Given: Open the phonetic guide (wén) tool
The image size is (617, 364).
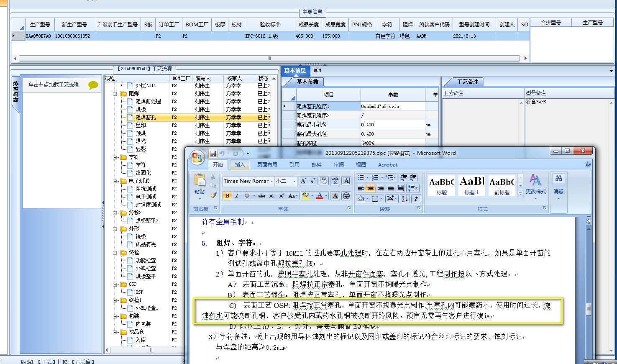Looking at the screenshot, I should [335, 181].
